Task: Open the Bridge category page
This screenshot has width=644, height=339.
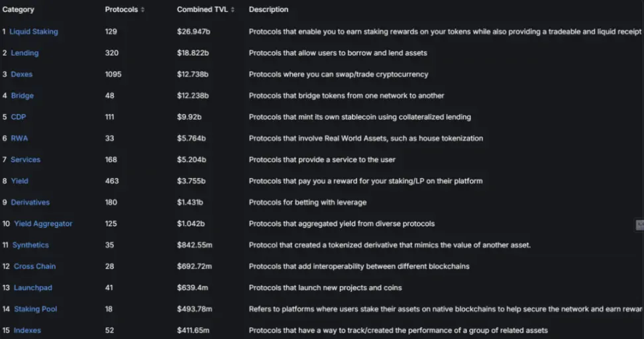Action: click(x=23, y=95)
